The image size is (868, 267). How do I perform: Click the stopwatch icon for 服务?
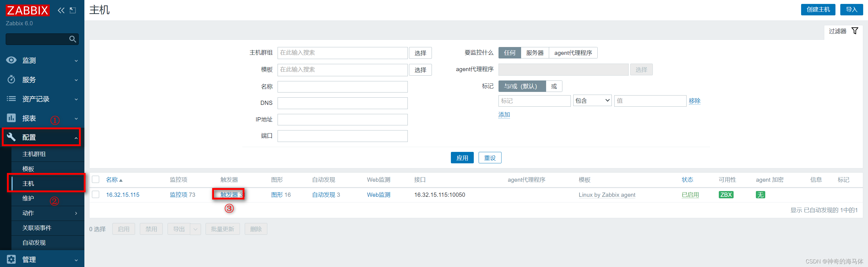[x=11, y=79]
